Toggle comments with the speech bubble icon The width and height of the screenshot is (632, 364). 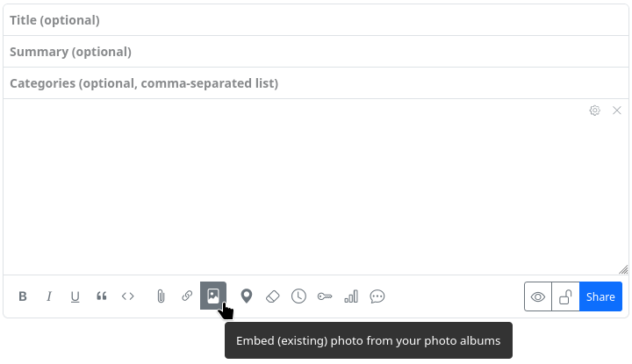(x=377, y=296)
